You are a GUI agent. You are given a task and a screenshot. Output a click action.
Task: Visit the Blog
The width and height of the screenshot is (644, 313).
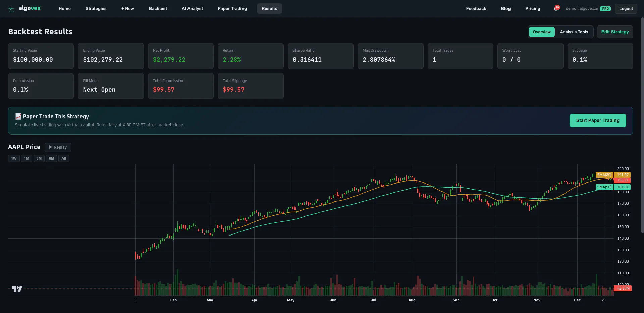pyautogui.click(x=506, y=9)
